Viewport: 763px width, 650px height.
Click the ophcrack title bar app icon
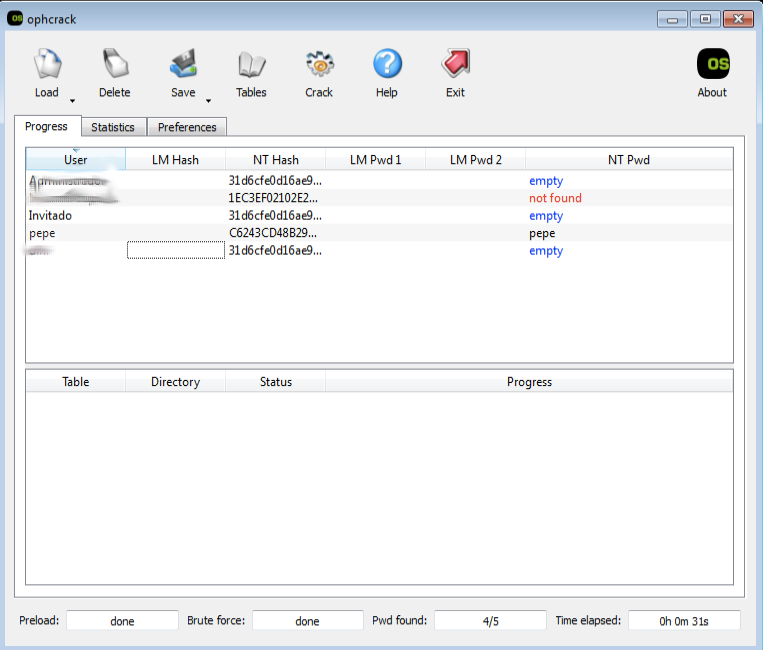[x=16, y=18]
